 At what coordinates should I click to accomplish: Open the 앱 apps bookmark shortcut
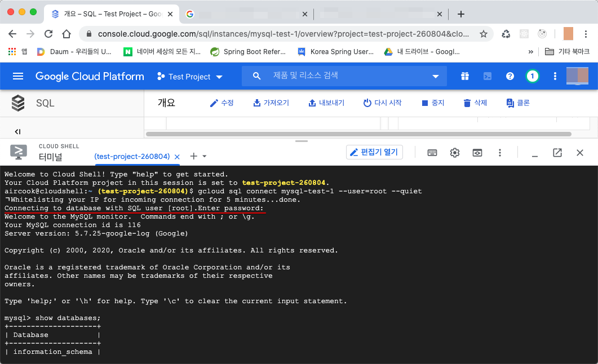pyautogui.click(x=17, y=51)
